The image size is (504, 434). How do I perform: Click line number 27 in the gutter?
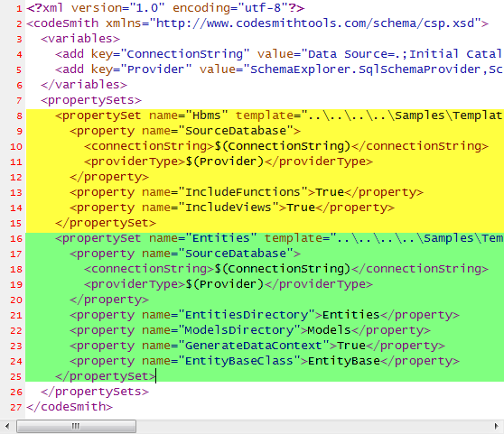click(x=16, y=407)
